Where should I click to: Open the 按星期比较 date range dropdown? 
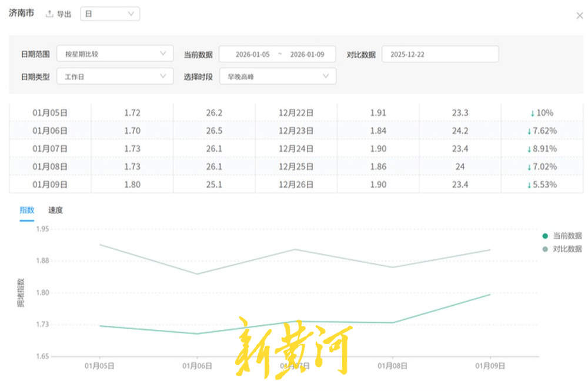tap(115, 54)
